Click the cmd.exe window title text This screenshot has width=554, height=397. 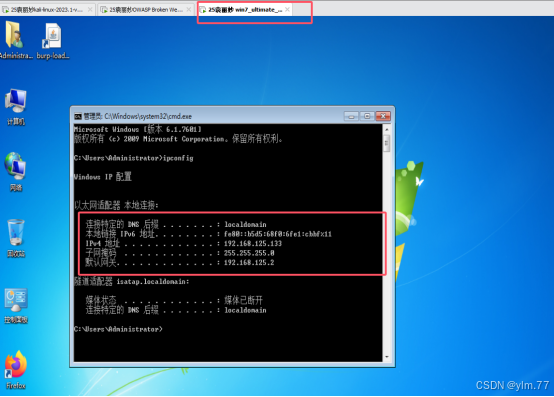(x=137, y=116)
